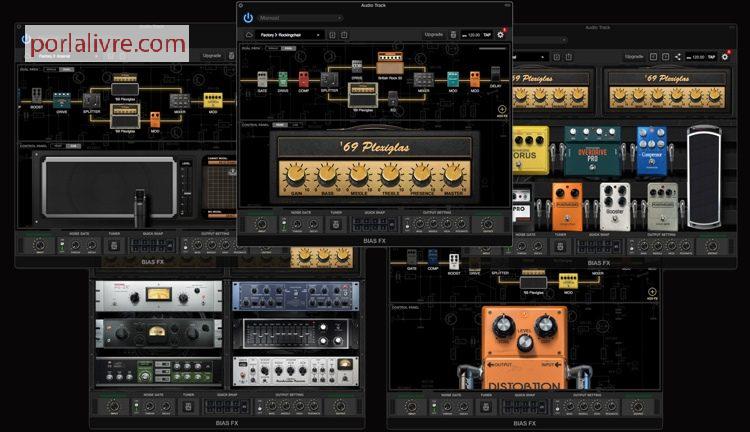Click Upgrade in the top-left window

211,55
